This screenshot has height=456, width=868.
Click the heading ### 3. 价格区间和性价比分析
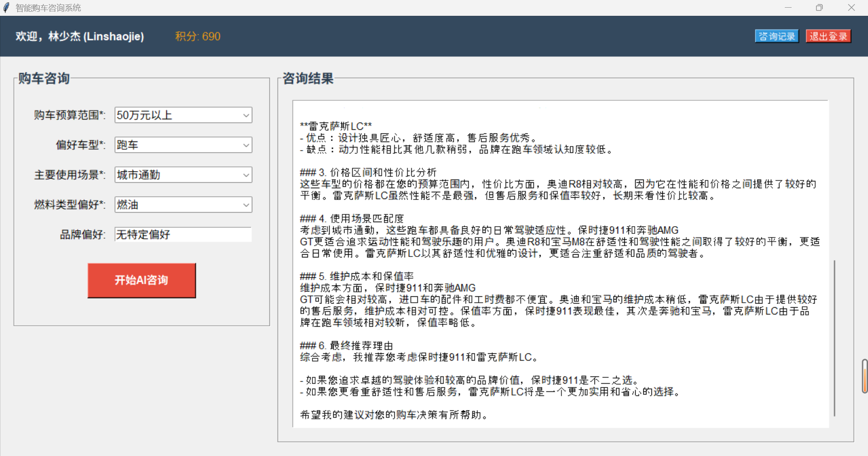(368, 172)
